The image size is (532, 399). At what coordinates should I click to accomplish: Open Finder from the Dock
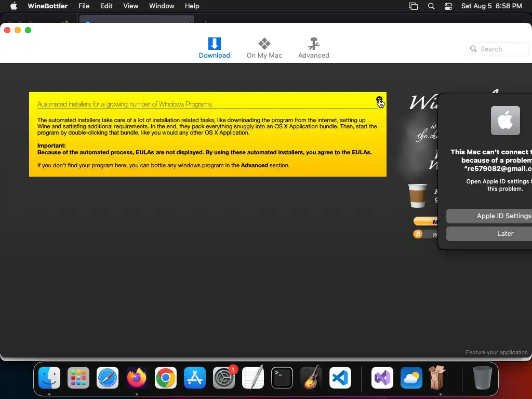click(x=49, y=377)
